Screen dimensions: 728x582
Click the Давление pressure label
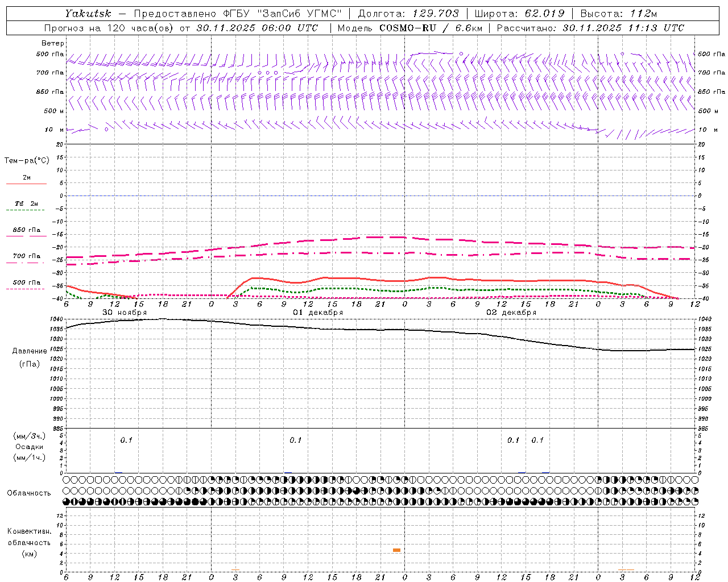pyautogui.click(x=30, y=351)
